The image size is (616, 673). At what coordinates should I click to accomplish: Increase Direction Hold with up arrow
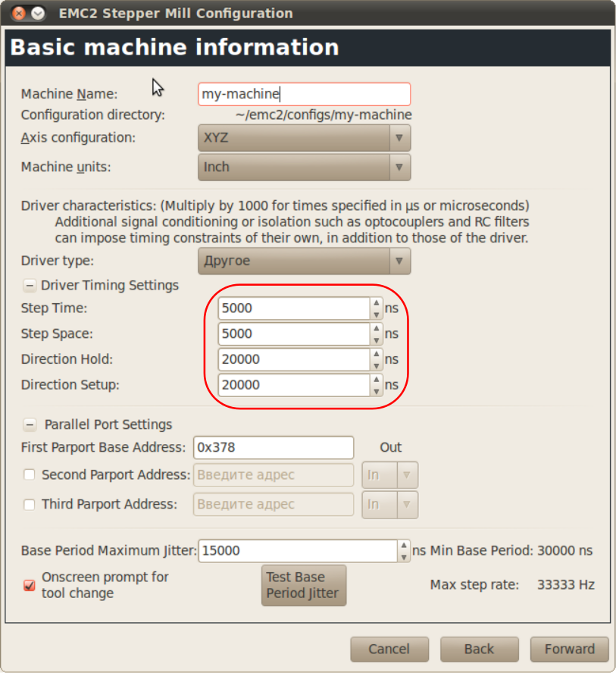[x=377, y=354]
